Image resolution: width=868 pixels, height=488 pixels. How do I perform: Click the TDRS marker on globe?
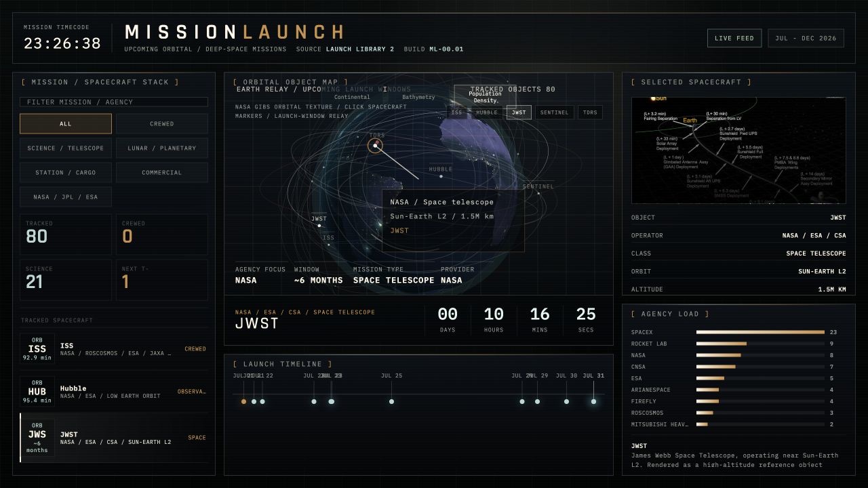point(376,145)
